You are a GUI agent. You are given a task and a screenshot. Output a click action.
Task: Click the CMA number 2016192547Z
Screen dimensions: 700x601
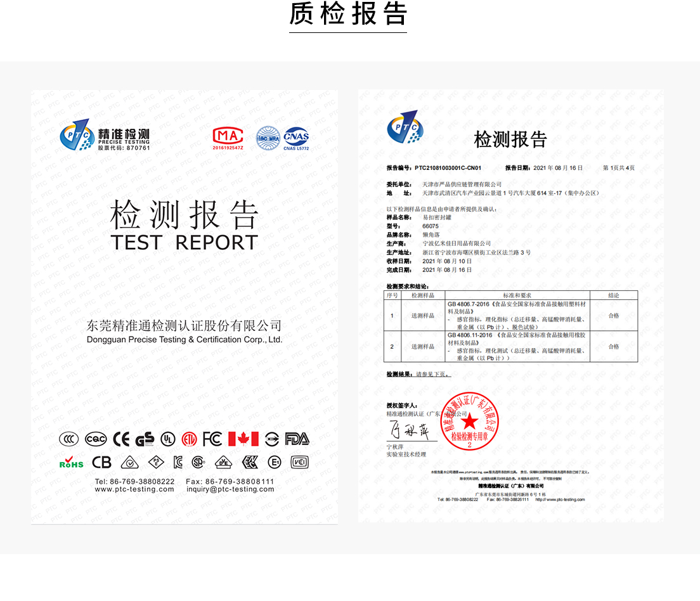(x=228, y=148)
